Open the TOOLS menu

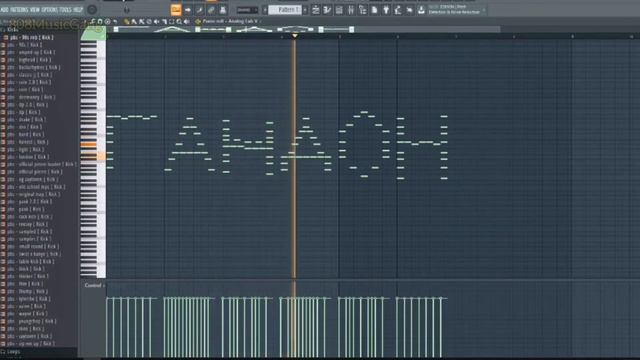[x=65, y=9]
